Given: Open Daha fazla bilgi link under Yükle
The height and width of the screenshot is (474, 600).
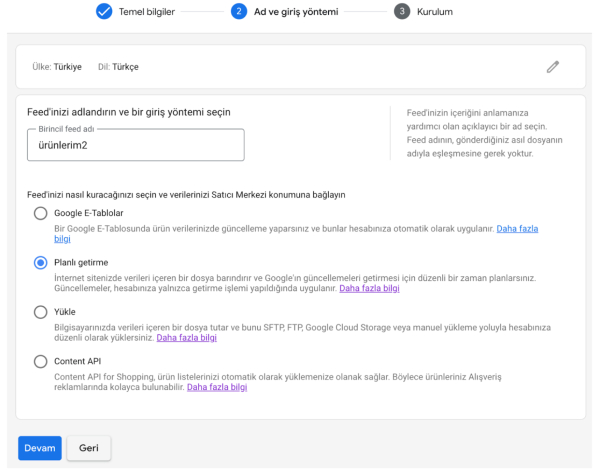Looking at the screenshot, I should (x=186, y=338).
